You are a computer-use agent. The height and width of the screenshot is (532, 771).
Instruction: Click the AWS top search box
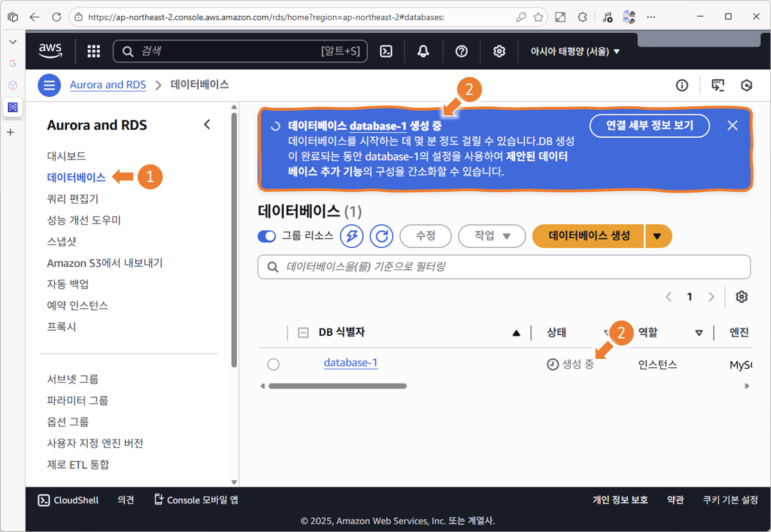coord(240,51)
